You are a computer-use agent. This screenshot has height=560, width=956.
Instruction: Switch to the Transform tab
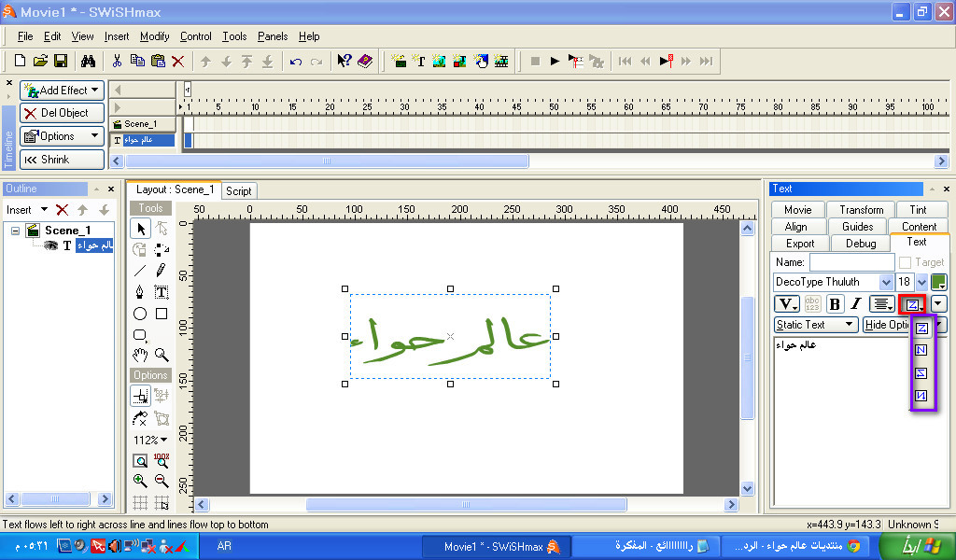pyautogui.click(x=861, y=210)
